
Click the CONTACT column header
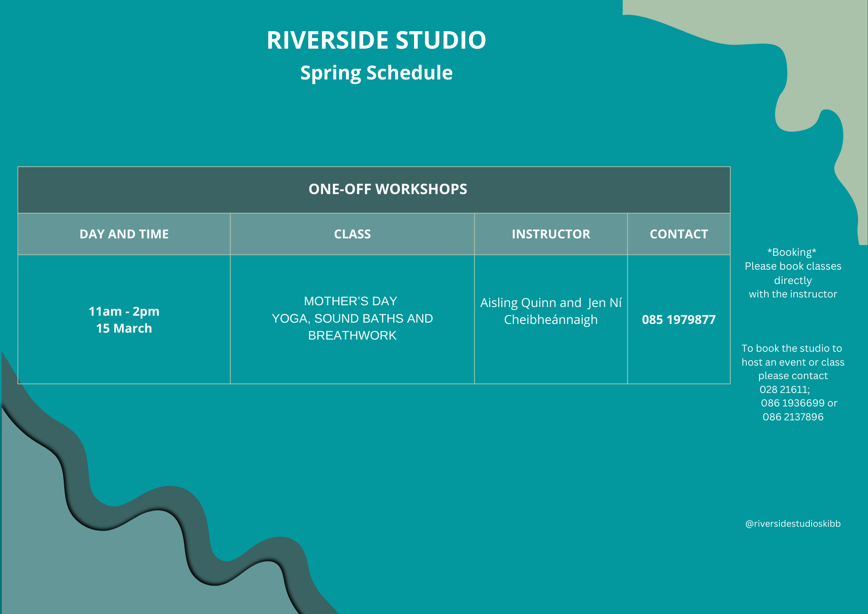click(678, 234)
